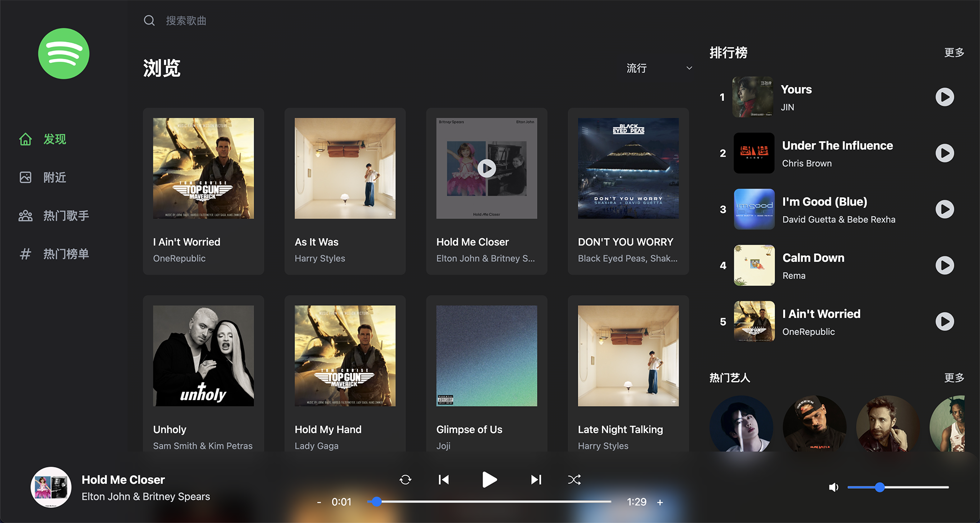Image resolution: width=980 pixels, height=523 pixels.
Task: Open the second popular artist avatar
Action: [x=815, y=424]
